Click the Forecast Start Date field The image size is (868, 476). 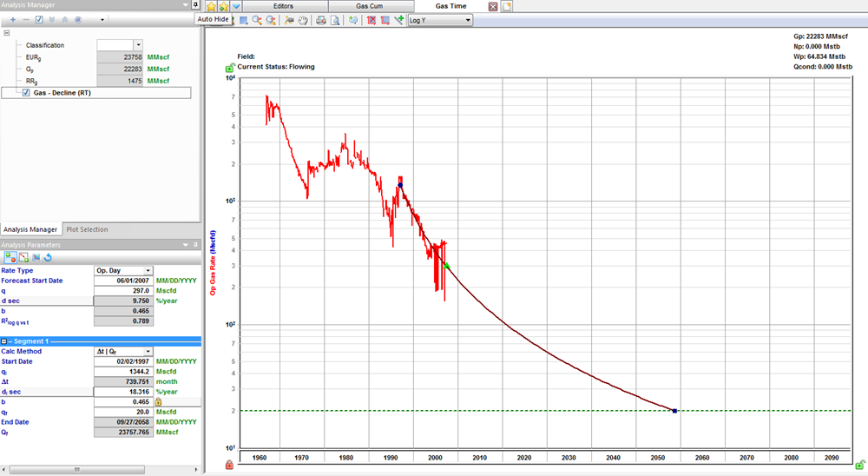click(x=123, y=281)
